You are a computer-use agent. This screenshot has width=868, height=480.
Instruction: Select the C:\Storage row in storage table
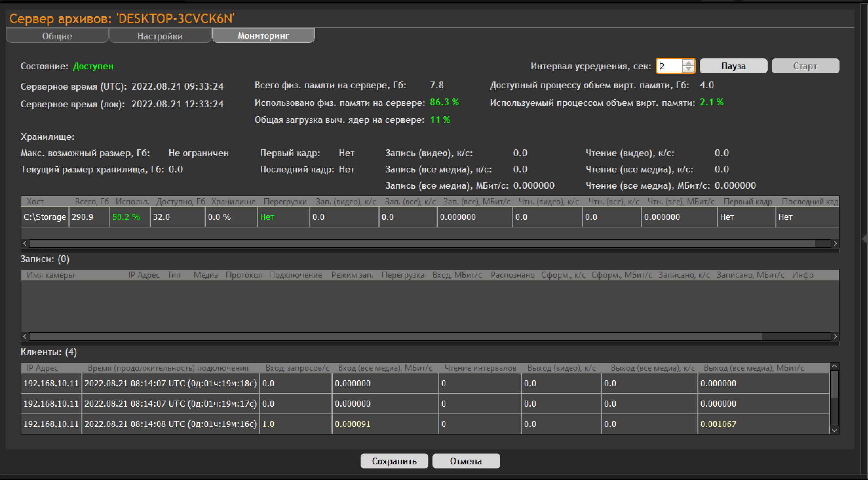point(45,217)
